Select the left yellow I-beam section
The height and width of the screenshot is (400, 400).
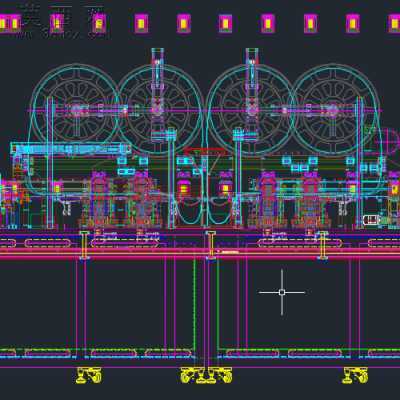pos(84,245)
